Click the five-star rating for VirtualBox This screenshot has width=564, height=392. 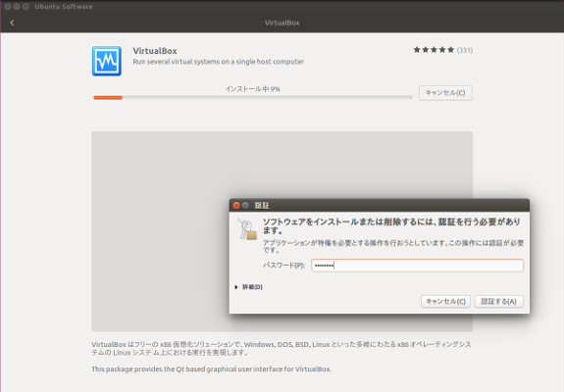[434, 50]
